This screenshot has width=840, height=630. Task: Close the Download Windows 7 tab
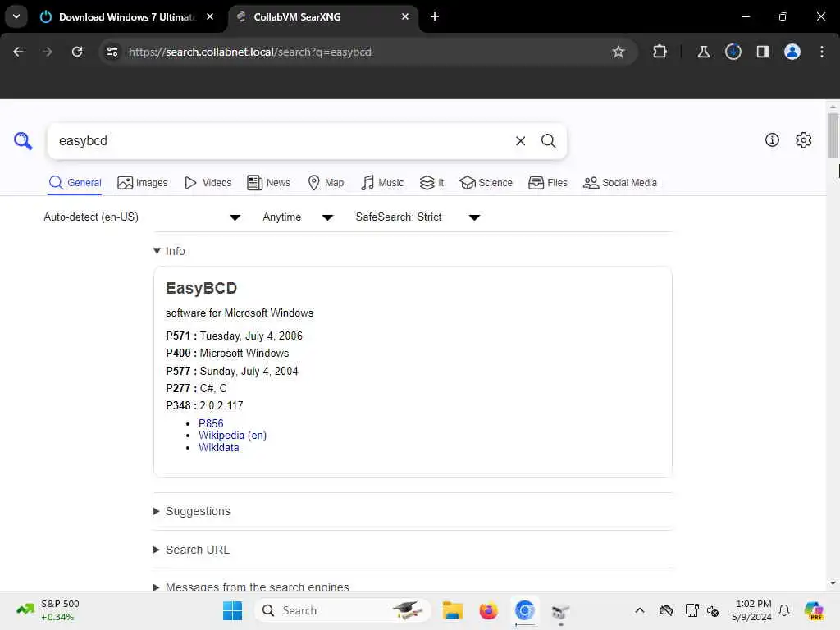(x=210, y=16)
